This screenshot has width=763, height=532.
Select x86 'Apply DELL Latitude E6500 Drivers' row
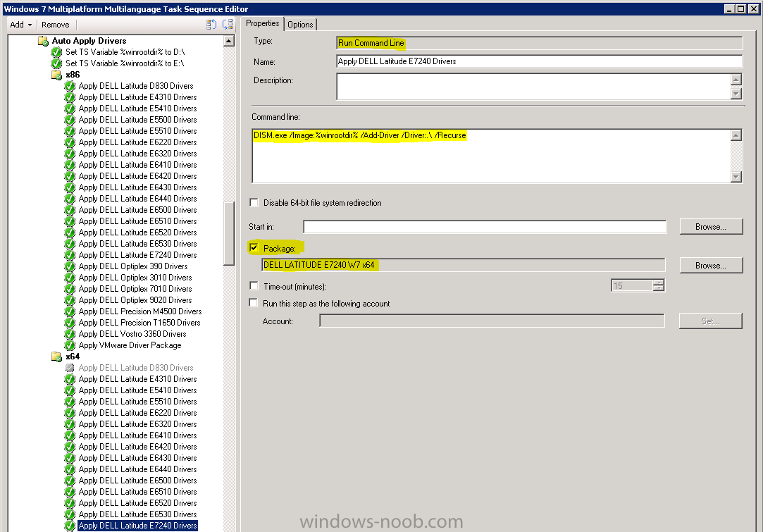click(x=137, y=210)
